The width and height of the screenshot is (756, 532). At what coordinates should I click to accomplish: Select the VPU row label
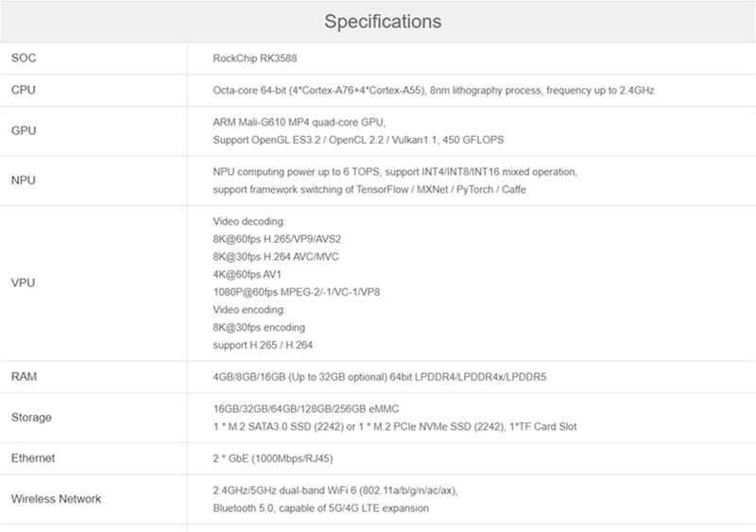click(x=23, y=283)
